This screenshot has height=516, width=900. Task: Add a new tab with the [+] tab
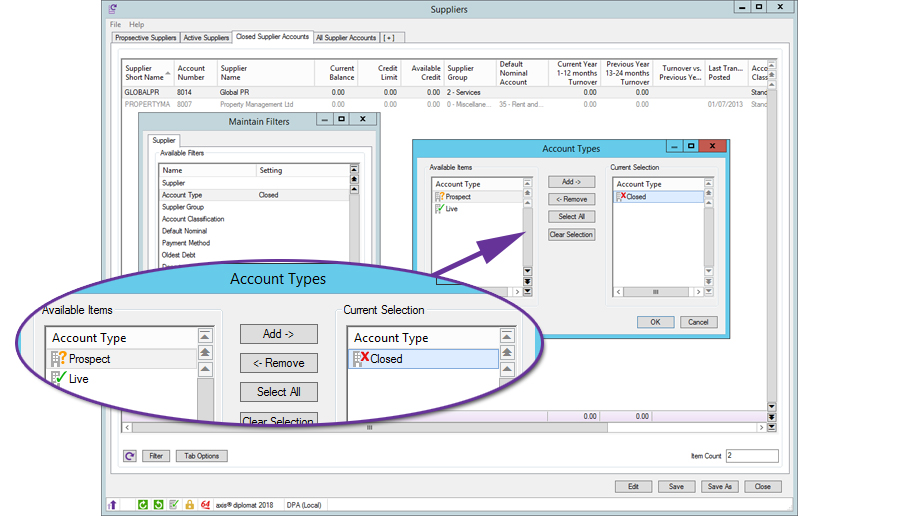(x=388, y=38)
